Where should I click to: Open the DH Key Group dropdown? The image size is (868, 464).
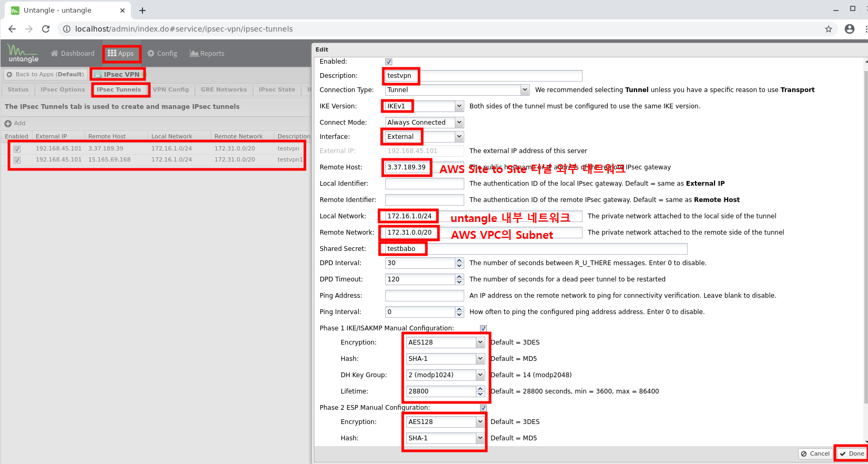pos(480,375)
